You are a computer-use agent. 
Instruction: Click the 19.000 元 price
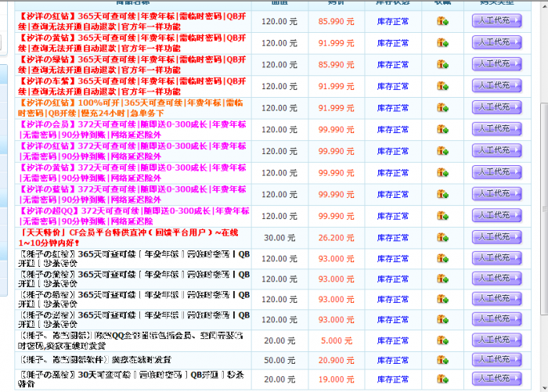pos(336,379)
